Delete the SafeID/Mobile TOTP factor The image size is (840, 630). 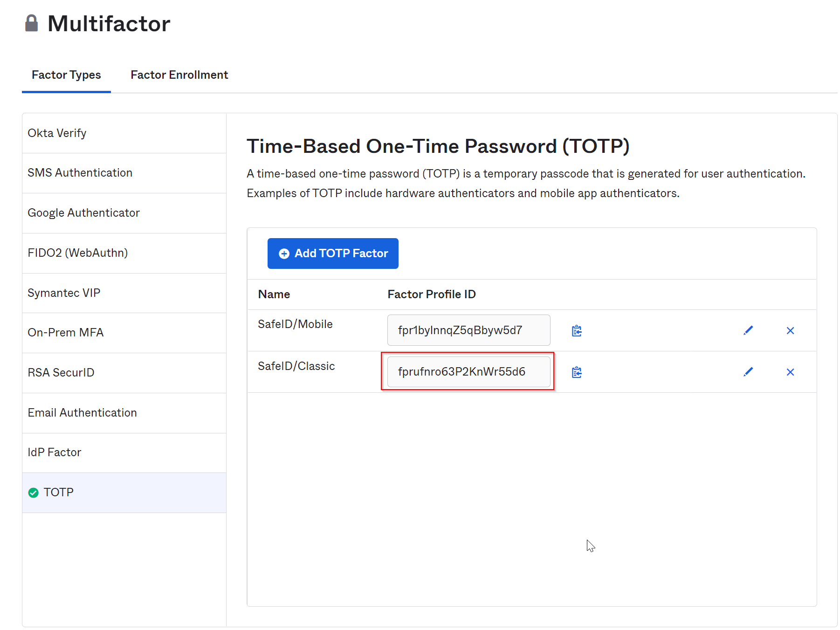tap(790, 331)
